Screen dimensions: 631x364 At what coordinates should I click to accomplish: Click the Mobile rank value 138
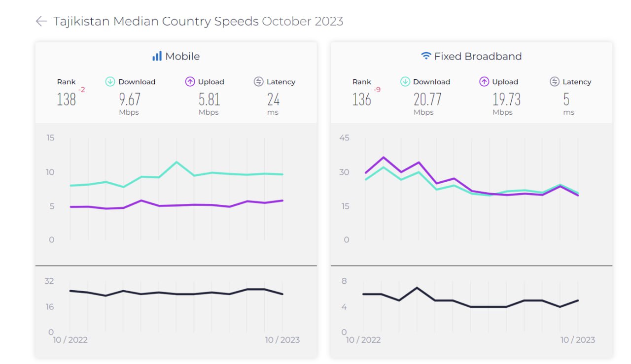point(67,100)
